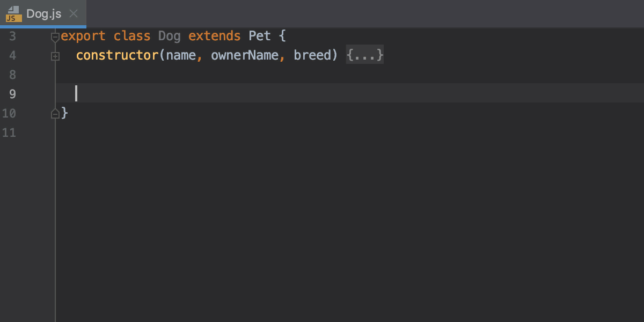
Task: Click the export keyword on line 3
Action: pyautogui.click(x=82, y=35)
